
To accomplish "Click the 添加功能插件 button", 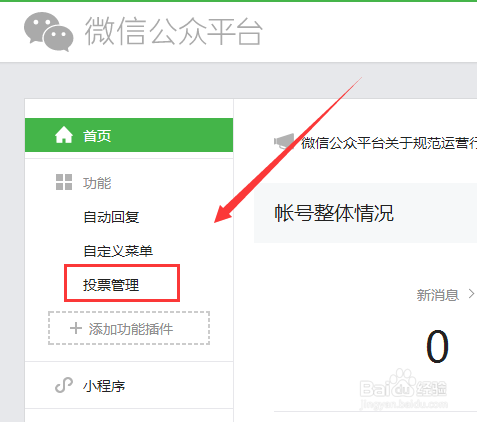I will click(x=129, y=328).
